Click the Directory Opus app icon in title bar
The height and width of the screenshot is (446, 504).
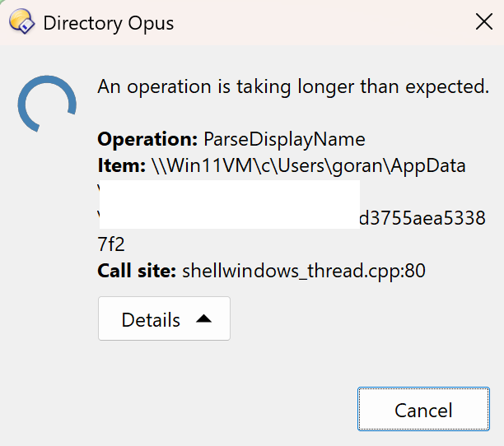click(22, 22)
